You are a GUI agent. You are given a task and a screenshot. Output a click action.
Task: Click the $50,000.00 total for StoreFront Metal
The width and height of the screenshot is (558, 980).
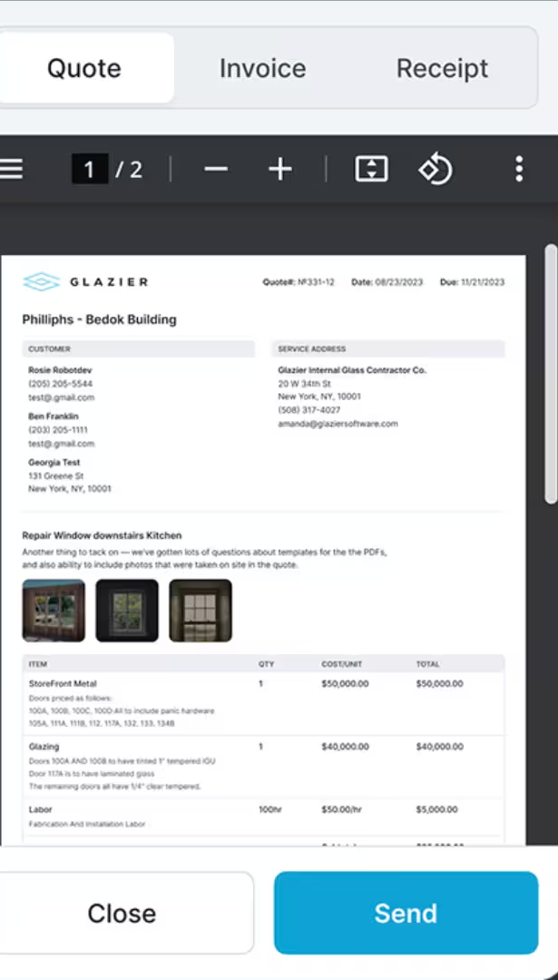coord(440,684)
